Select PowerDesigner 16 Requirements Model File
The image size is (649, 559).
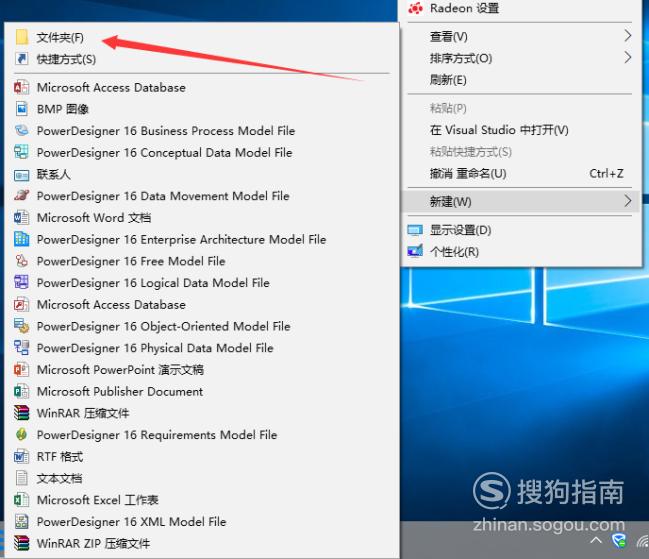point(202,435)
